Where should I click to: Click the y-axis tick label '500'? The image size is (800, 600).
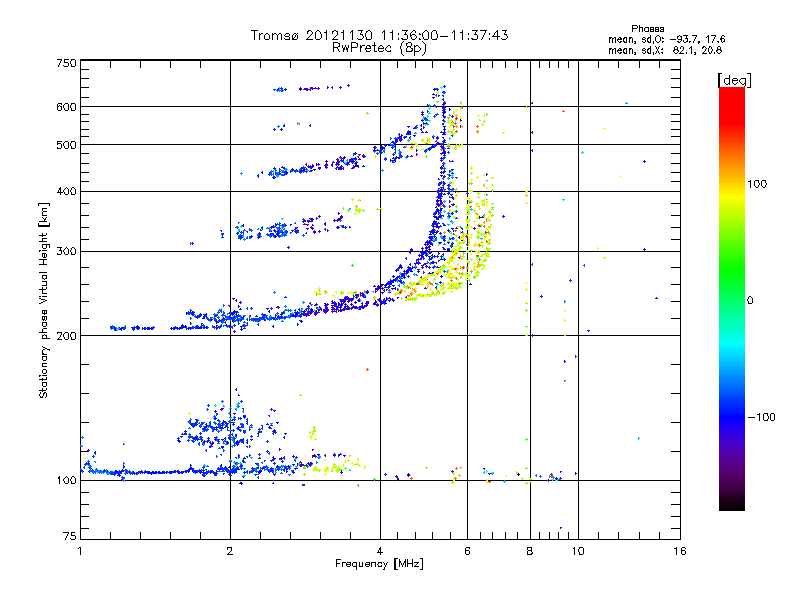click(x=66, y=145)
